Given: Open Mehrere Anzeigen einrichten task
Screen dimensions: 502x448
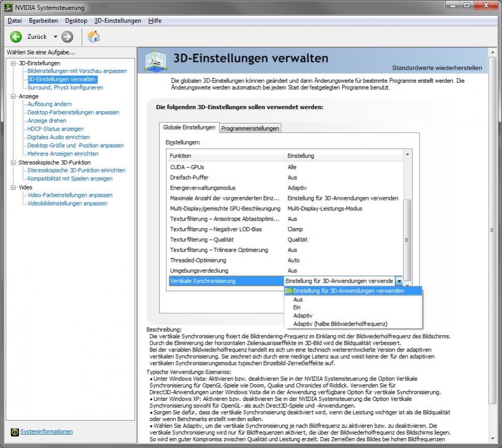Looking at the screenshot, I should click(63, 154).
